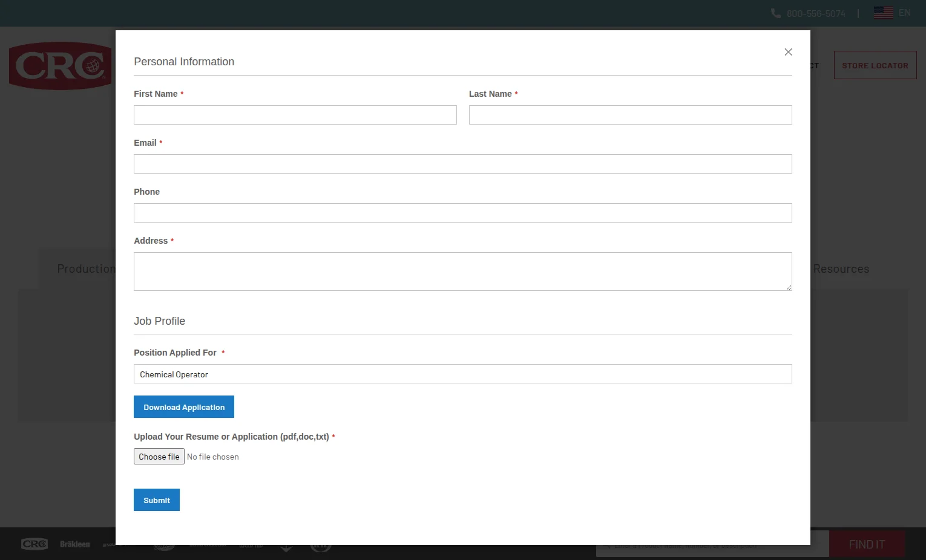Click the 'No file chosen' text
The height and width of the screenshot is (560, 926).
pos(213,457)
